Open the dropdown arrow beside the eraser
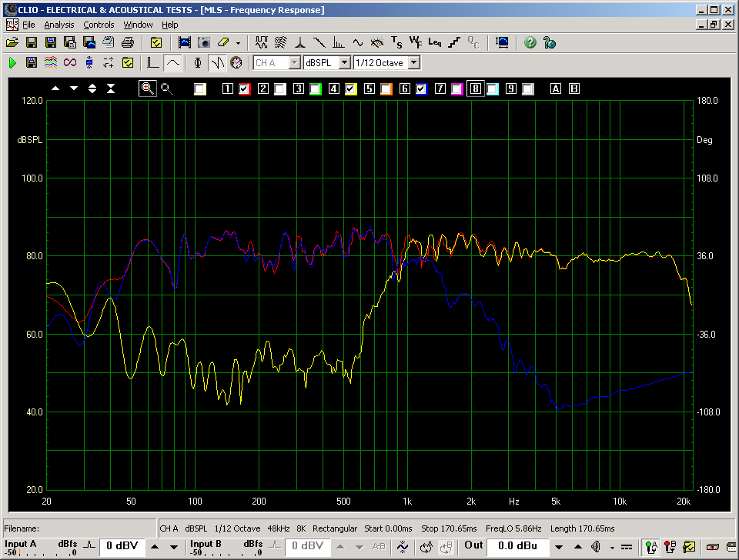Viewport: 739px width, 560px height. (238, 43)
